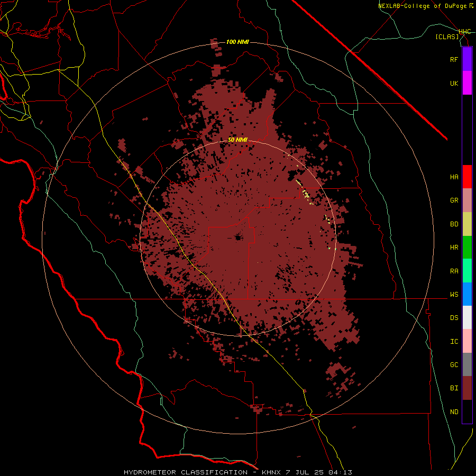Click the GC legend label

[454, 365]
